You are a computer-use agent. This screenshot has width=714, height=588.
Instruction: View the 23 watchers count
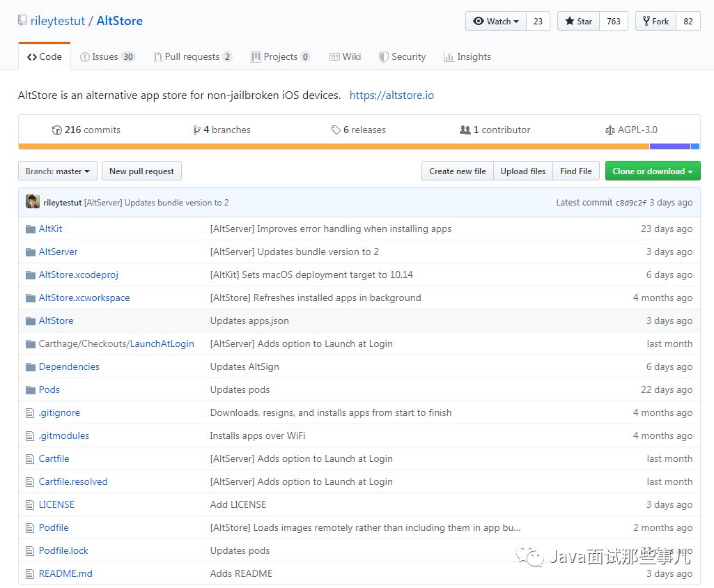[x=538, y=22]
